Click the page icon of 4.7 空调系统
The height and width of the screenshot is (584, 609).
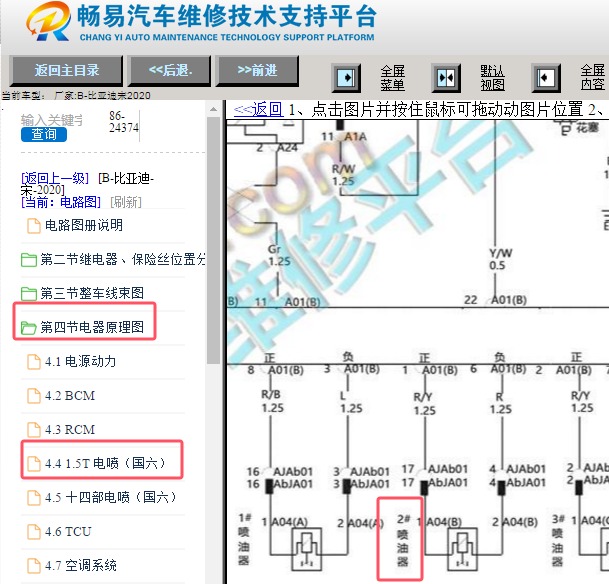(34, 566)
